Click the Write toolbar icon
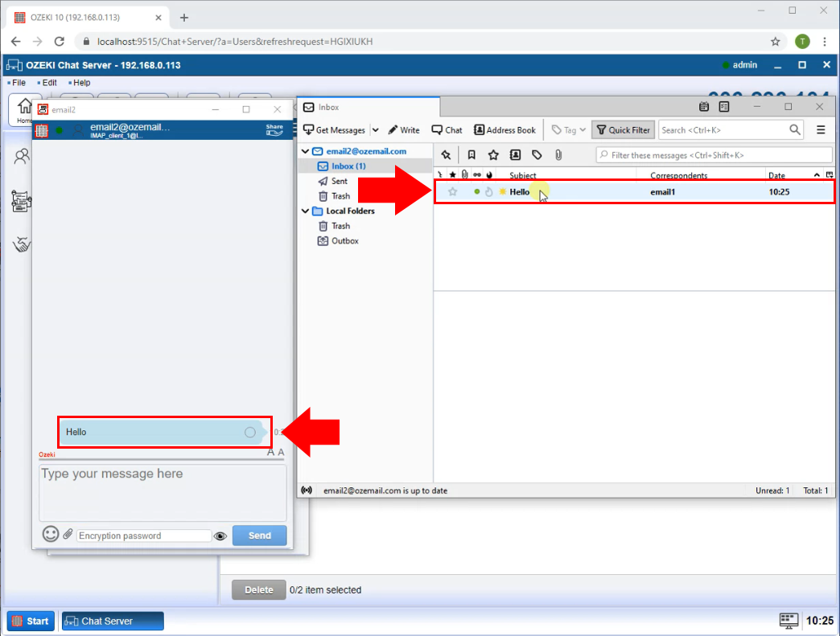This screenshot has height=636, width=840. [x=403, y=129]
